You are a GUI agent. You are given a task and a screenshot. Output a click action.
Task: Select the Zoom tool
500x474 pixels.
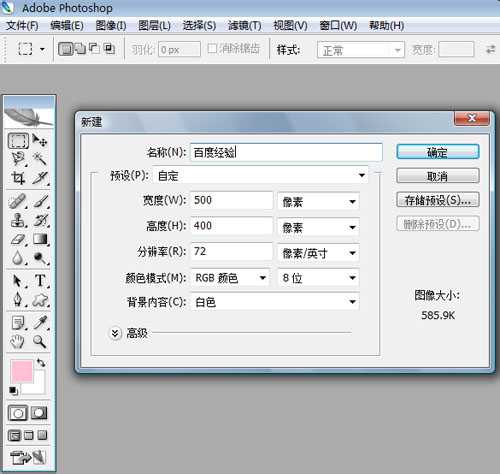click(40, 342)
